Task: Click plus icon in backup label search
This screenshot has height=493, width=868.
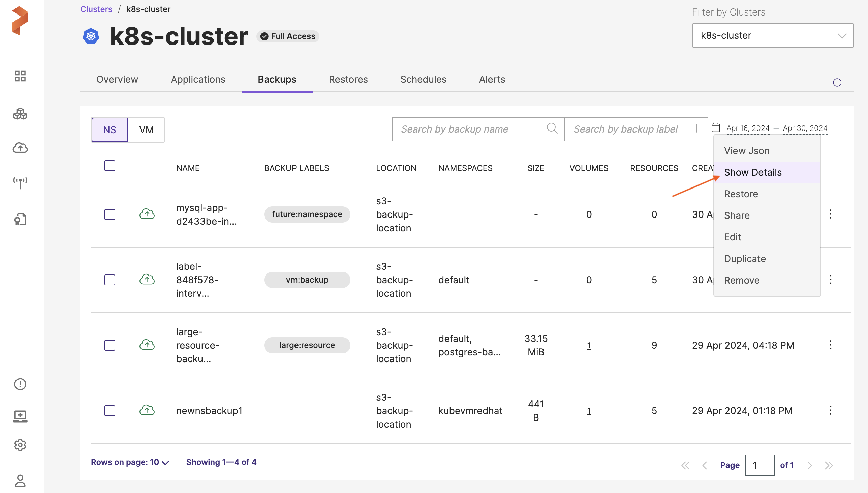Action: pos(696,128)
